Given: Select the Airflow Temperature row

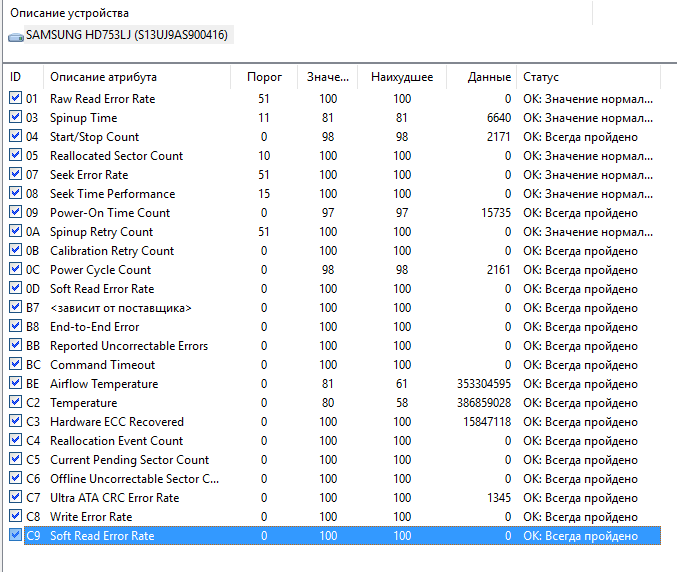Looking at the screenshot, I should pyautogui.click(x=342, y=384).
